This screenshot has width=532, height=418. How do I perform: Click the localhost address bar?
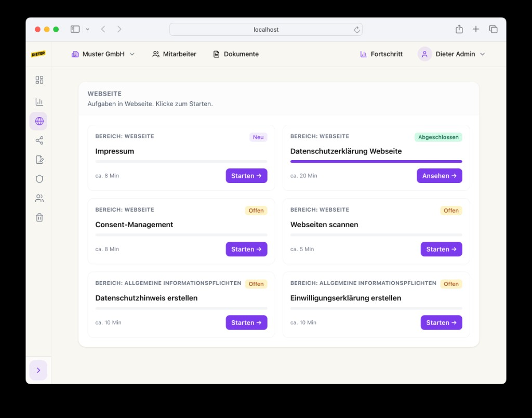coord(265,30)
